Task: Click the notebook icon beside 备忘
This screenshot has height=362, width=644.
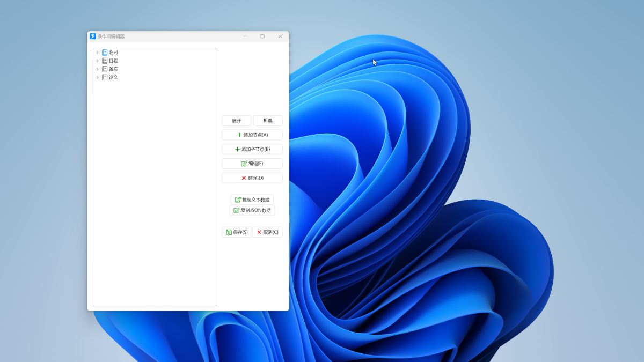Action: pos(105,69)
